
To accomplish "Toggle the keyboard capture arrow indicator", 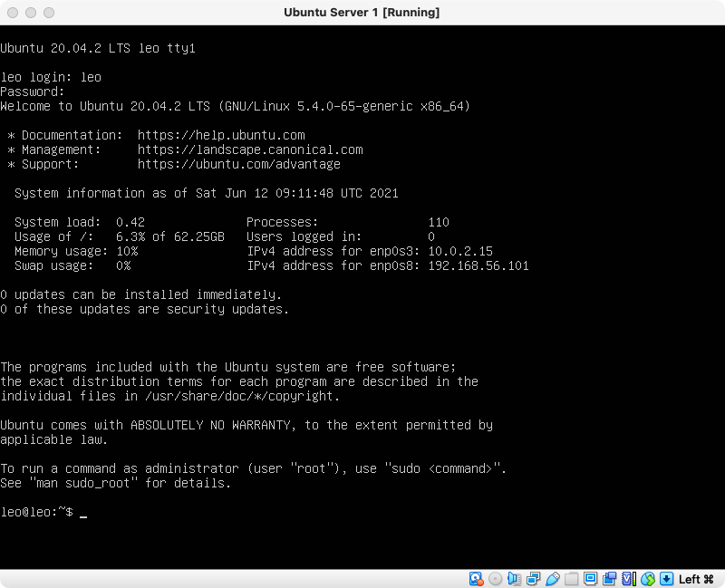I will pos(666,579).
